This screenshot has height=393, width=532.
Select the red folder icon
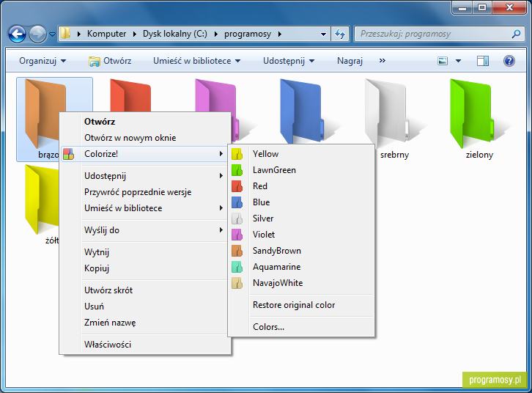click(x=130, y=96)
